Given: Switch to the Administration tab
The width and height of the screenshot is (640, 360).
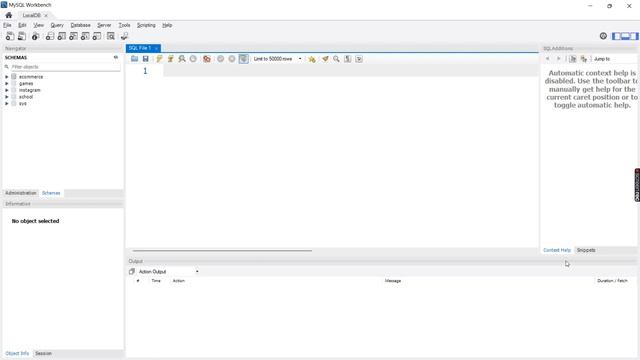Looking at the screenshot, I should (x=21, y=193).
